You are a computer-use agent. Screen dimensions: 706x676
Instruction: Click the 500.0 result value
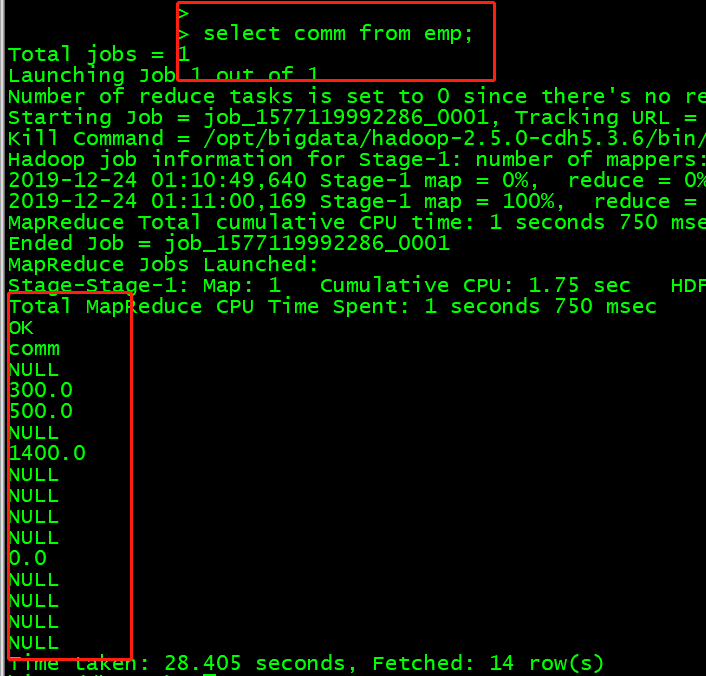click(x=41, y=411)
